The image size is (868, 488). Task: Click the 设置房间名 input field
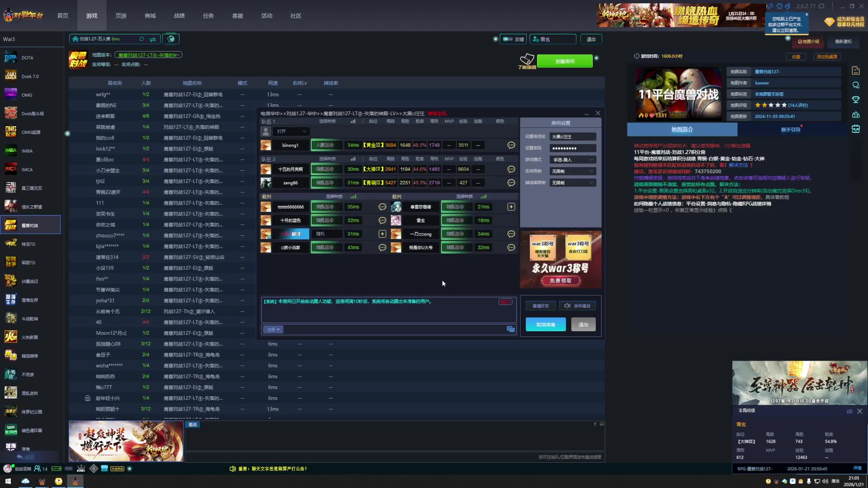tap(572, 136)
